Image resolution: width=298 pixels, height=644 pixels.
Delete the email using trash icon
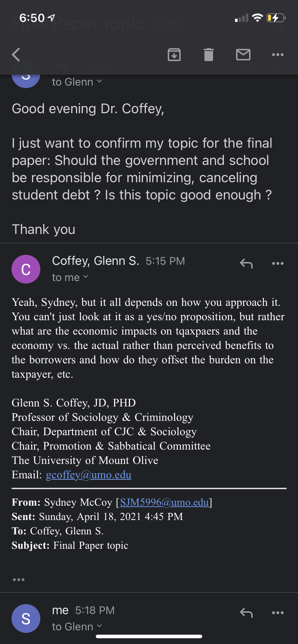209,55
